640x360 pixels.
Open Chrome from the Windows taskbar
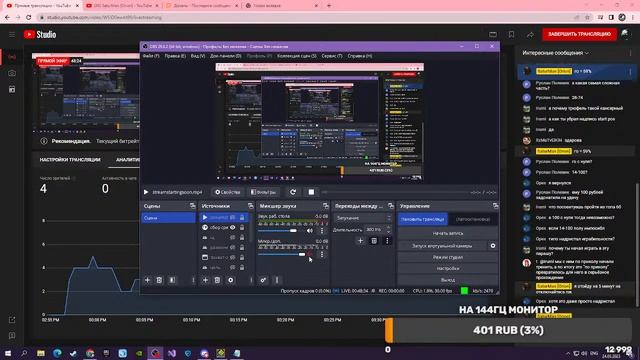tap(90, 353)
